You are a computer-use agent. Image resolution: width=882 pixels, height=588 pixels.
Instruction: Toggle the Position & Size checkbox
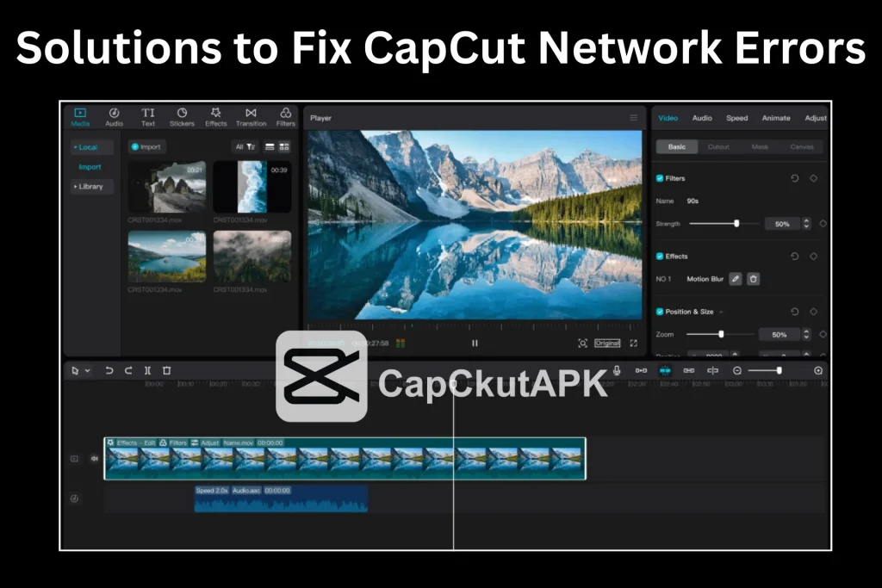point(660,312)
